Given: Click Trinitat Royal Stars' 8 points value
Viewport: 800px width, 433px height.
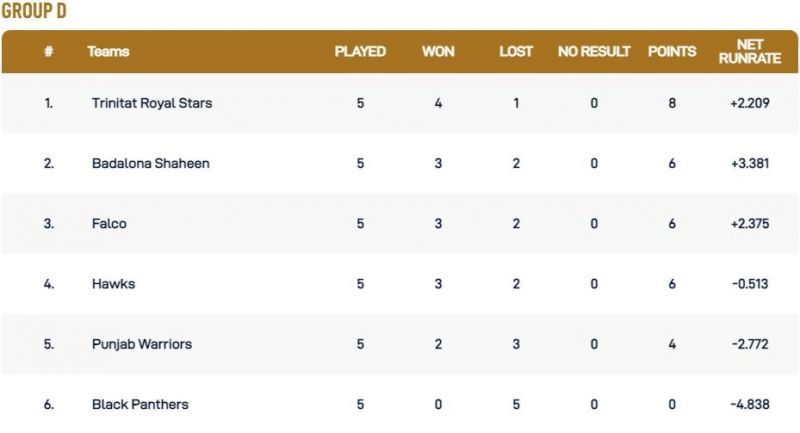Looking at the screenshot, I should 672,103.
